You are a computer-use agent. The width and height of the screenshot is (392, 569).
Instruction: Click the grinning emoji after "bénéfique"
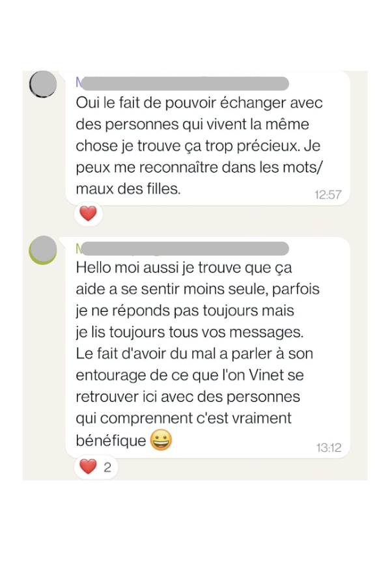click(x=161, y=441)
